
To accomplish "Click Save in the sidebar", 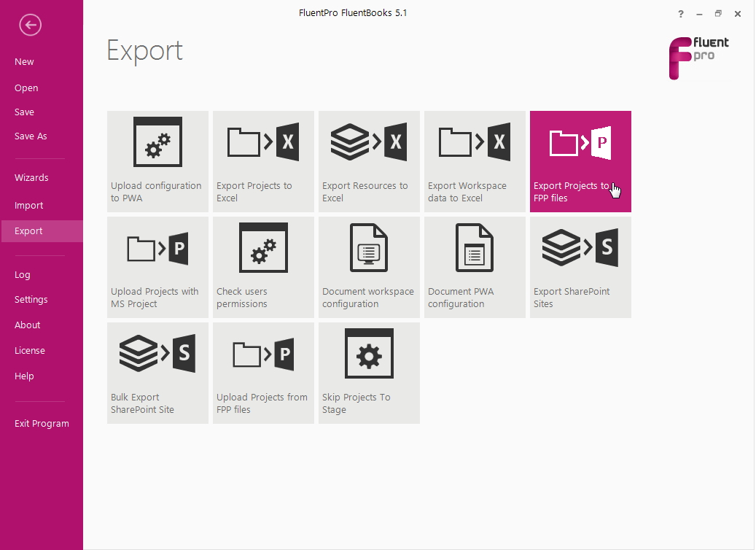I will pyautogui.click(x=24, y=112).
